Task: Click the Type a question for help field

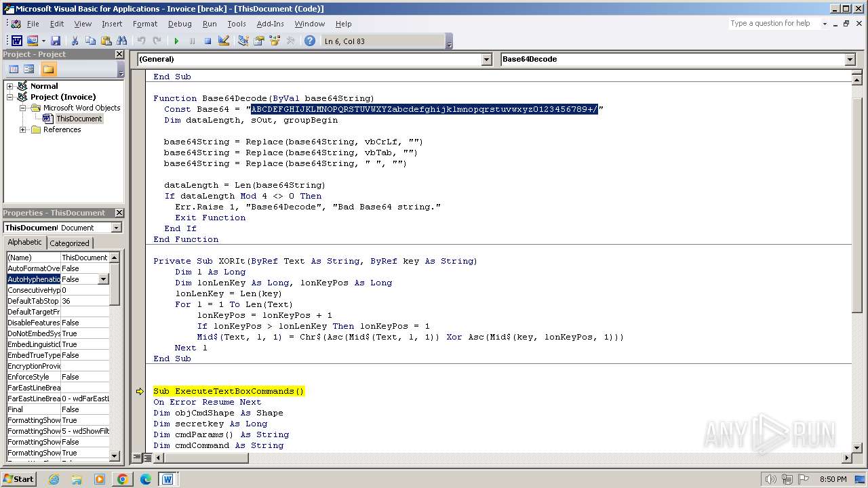Action: pyautogui.click(x=774, y=23)
